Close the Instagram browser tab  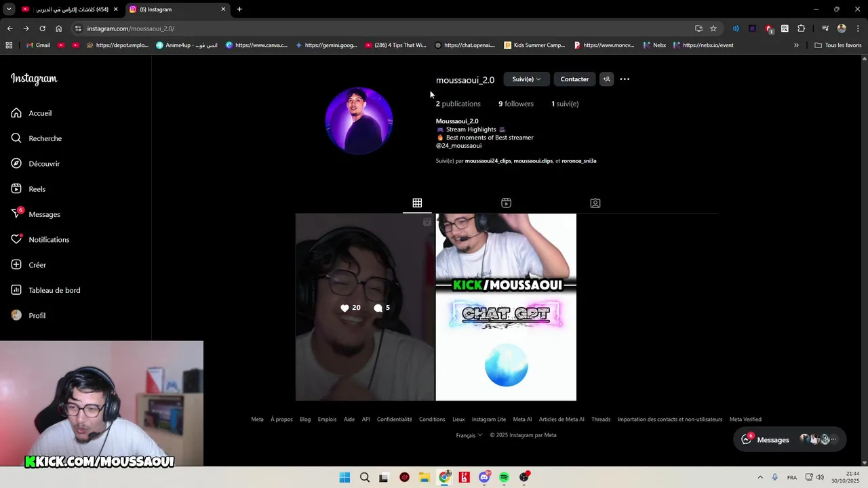coord(223,9)
